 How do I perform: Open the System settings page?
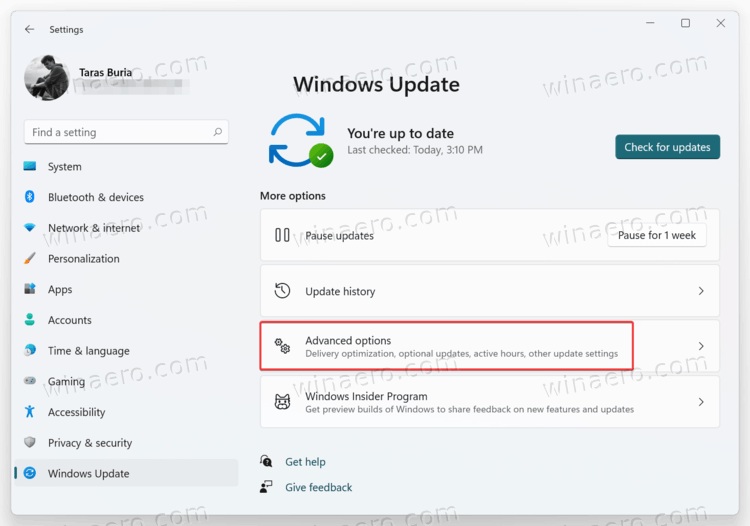pos(65,167)
